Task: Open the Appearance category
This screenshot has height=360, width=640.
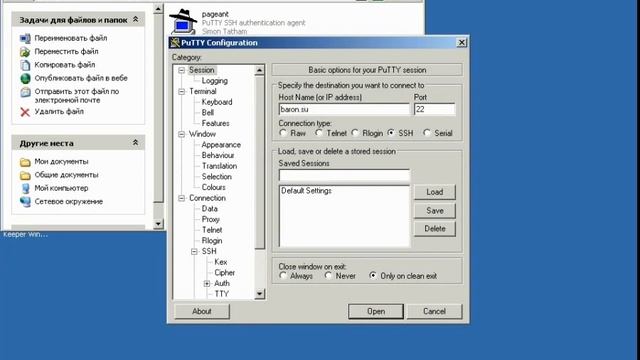Action: tap(221, 145)
